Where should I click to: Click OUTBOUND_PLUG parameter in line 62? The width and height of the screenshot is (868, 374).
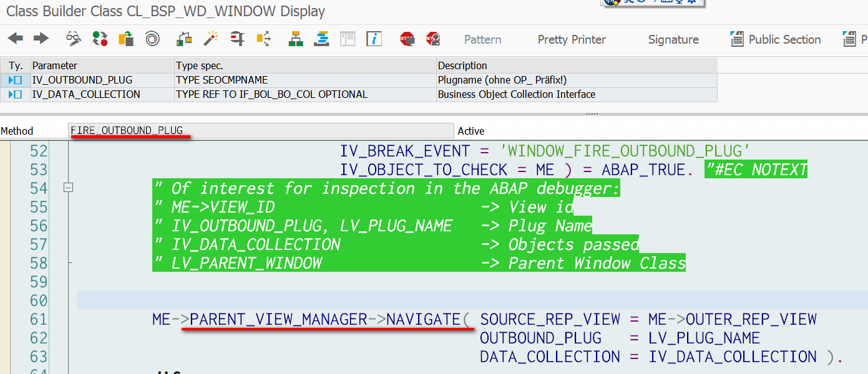540,338
